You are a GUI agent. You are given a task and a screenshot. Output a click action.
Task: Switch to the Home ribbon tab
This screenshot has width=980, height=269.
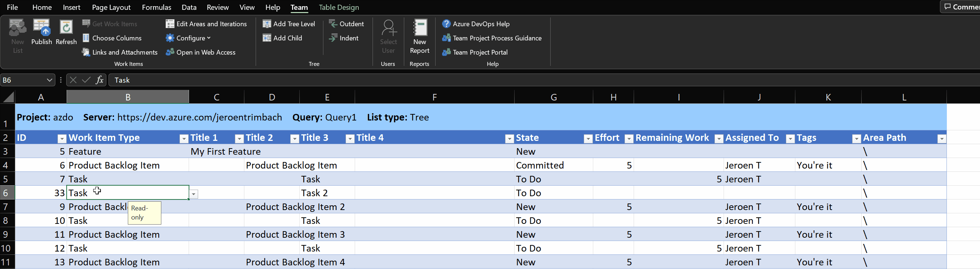42,7
